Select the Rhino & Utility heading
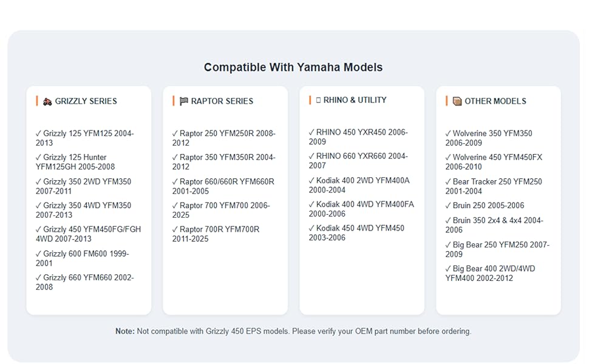Screen dimensions: 589x364 pyautogui.click(x=355, y=100)
